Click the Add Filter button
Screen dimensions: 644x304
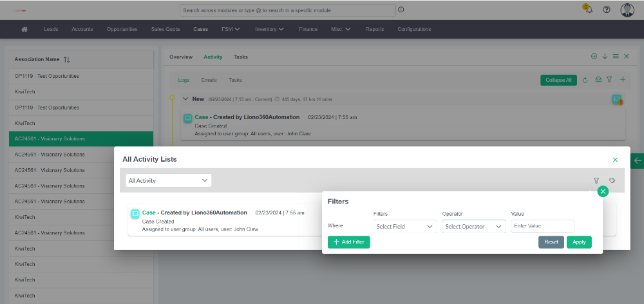(348, 242)
